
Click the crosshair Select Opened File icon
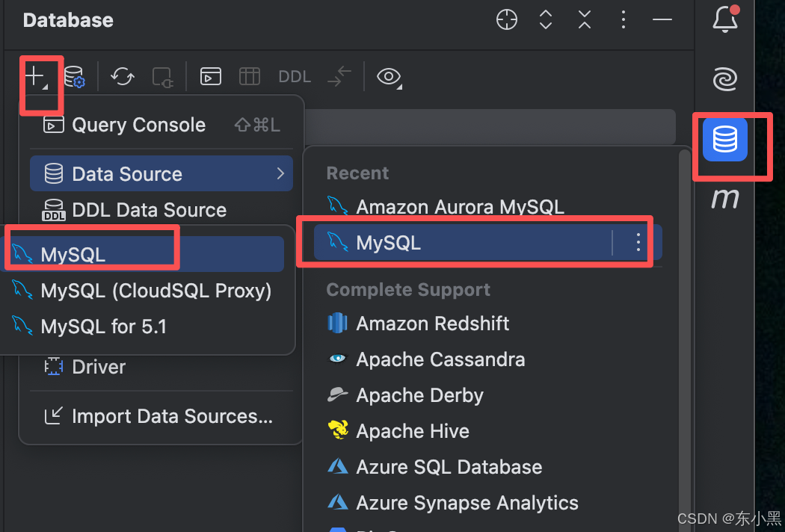click(x=507, y=20)
